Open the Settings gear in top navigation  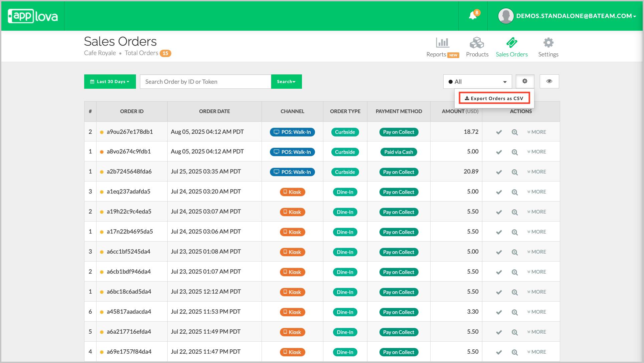click(548, 43)
